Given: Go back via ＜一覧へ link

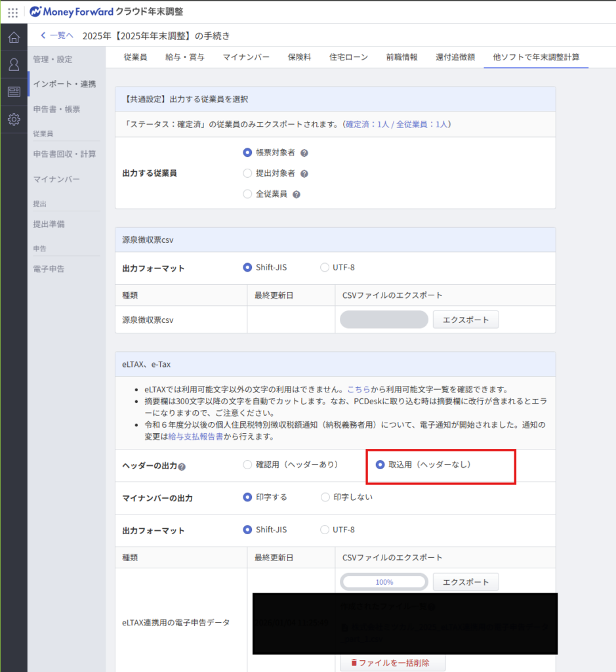Looking at the screenshot, I should click(57, 35).
